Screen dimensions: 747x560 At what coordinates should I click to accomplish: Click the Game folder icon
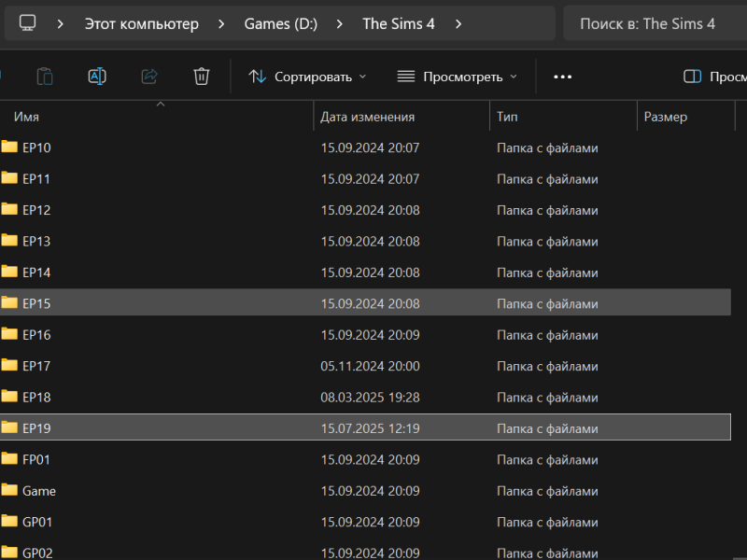[9, 490]
